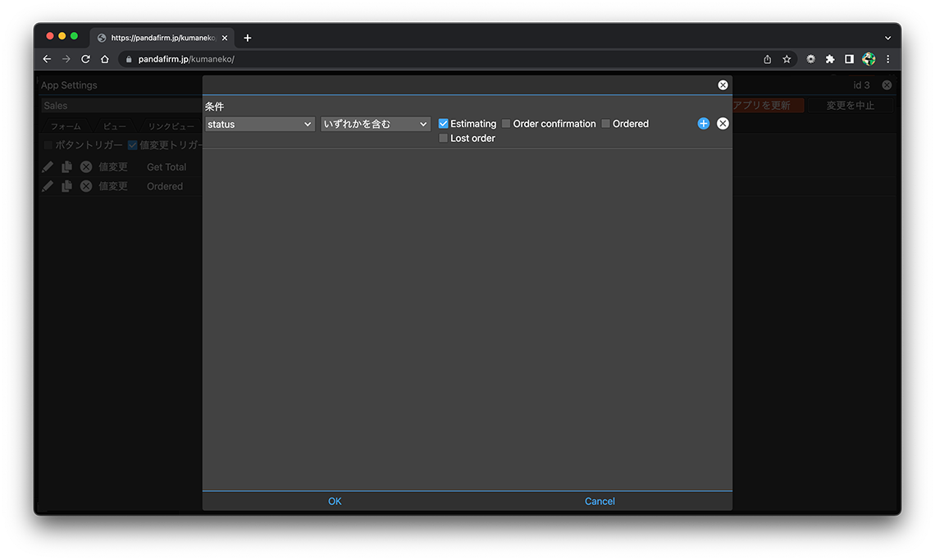Tick the Lost order checkbox
The image size is (935, 560).
click(x=444, y=139)
